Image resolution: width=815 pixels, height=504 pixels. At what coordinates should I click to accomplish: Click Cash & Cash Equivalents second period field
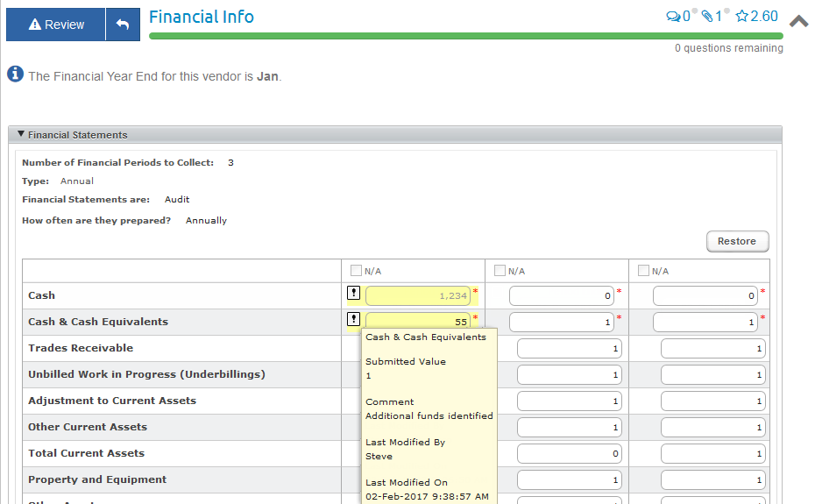562,322
